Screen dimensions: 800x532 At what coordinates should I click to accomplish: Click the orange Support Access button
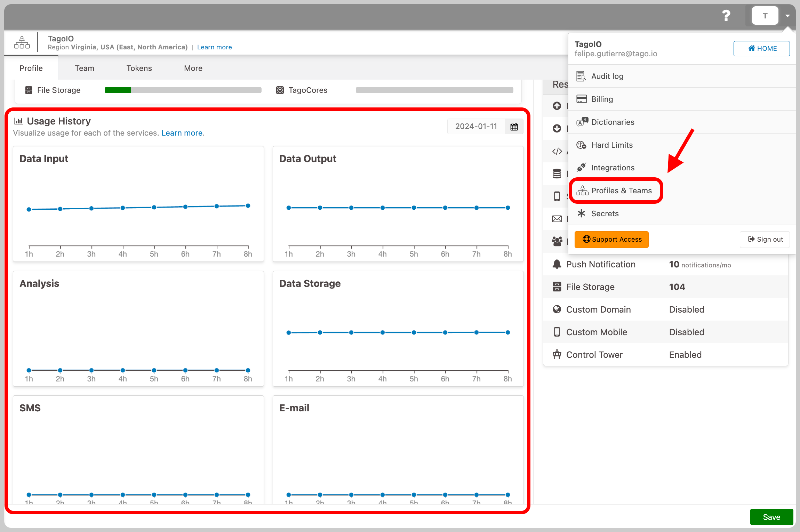pos(611,240)
